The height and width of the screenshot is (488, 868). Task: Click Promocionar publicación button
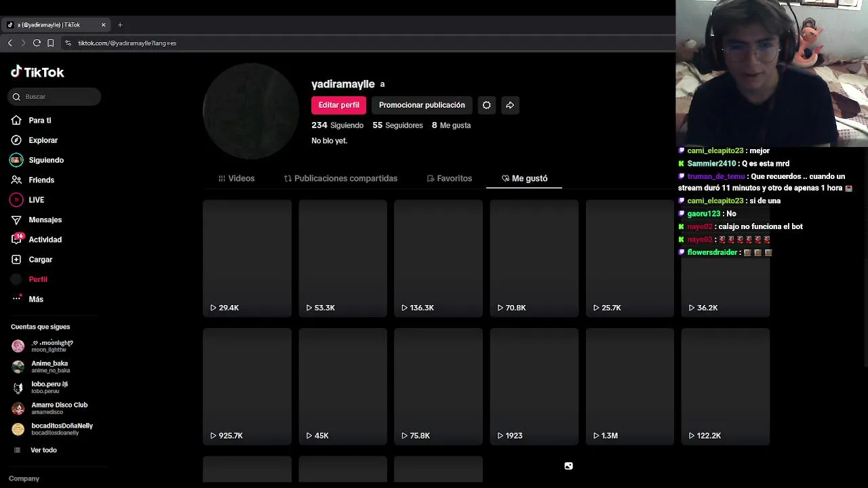pyautogui.click(x=422, y=105)
